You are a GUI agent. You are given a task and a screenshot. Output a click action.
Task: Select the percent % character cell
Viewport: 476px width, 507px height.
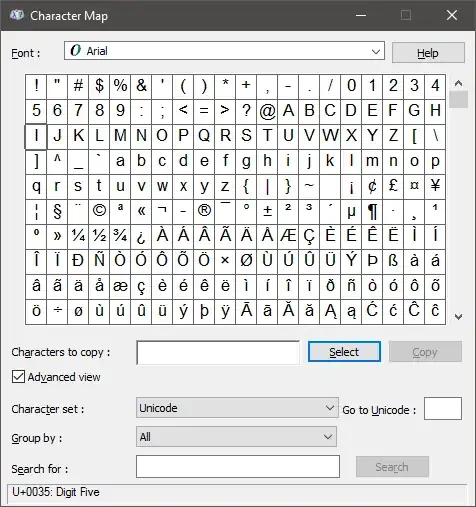click(x=120, y=86)
